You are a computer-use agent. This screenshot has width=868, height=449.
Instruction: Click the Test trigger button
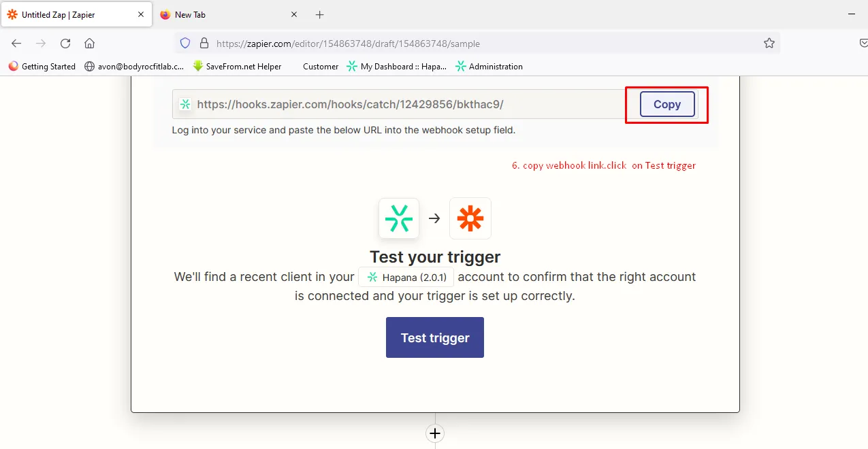coord(435,337)
